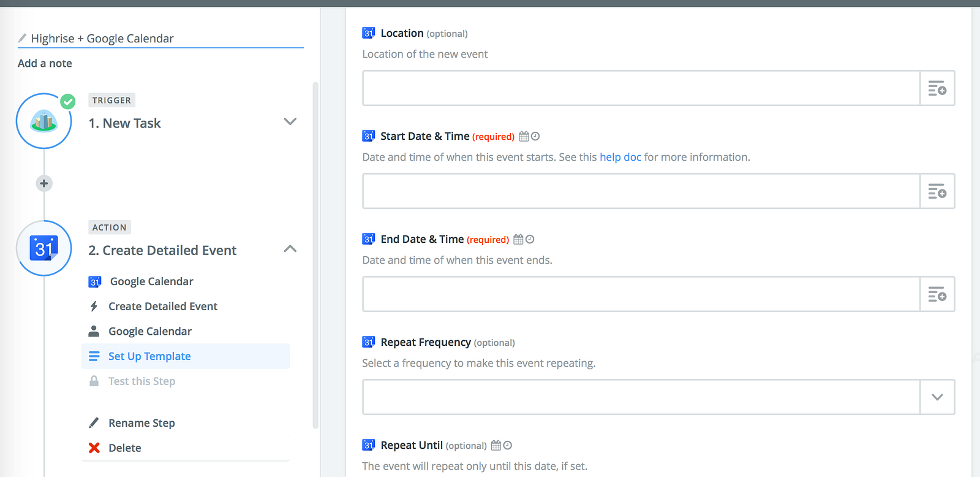Click the calendar-clock icon beside Repeat Until
Screen dimensions: 980x477
coord(502,445)
